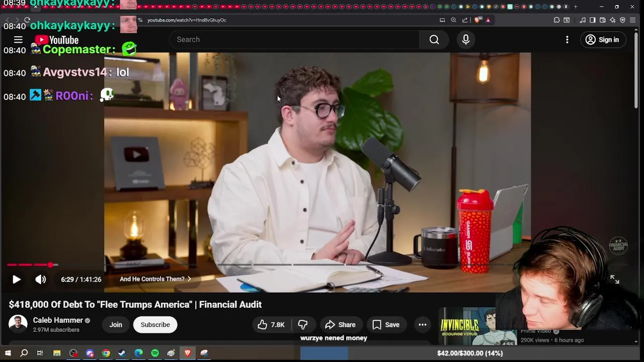The height and width of the screenshot is (362, 644).
Task: Open Spotify from the taskbar
Action: (x=155, y=353)
